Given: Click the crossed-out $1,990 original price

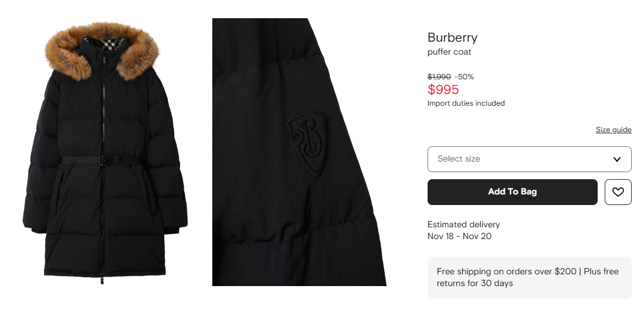Looking at the screenshot, I should (439, 77).
